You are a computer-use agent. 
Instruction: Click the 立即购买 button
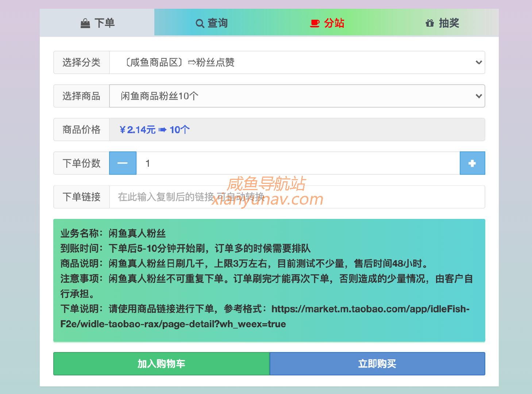377,364
